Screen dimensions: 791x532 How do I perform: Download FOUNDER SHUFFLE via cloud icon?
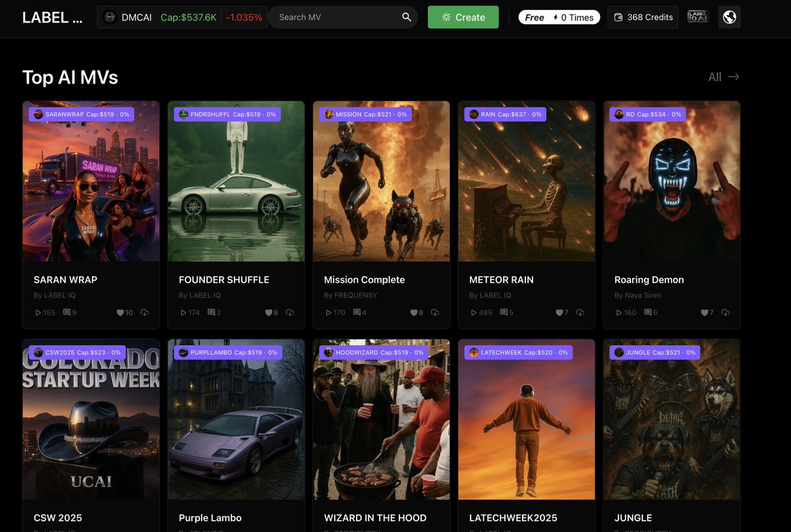(x=289, y=312)
